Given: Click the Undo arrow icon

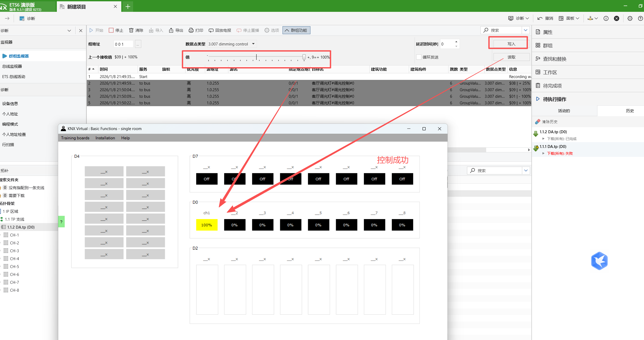Looking at the screenshot, I should [x=540, y=18].
